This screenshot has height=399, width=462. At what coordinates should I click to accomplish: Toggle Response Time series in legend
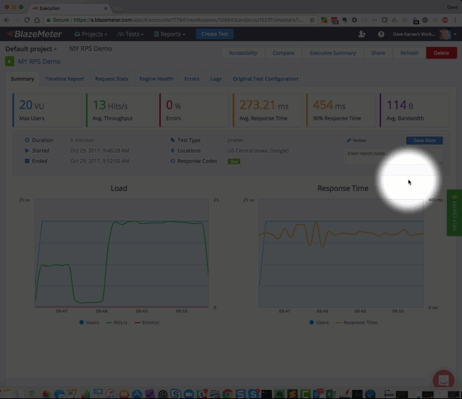coord(357,322)
